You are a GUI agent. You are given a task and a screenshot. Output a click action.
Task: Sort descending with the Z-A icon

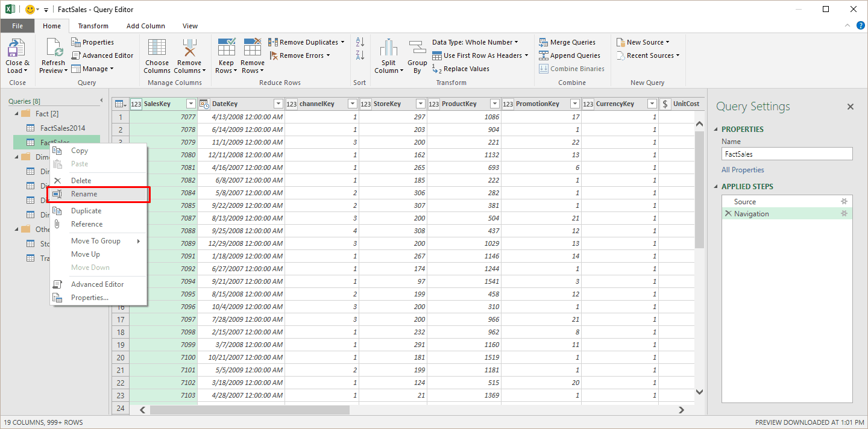[x=360, y=55]
